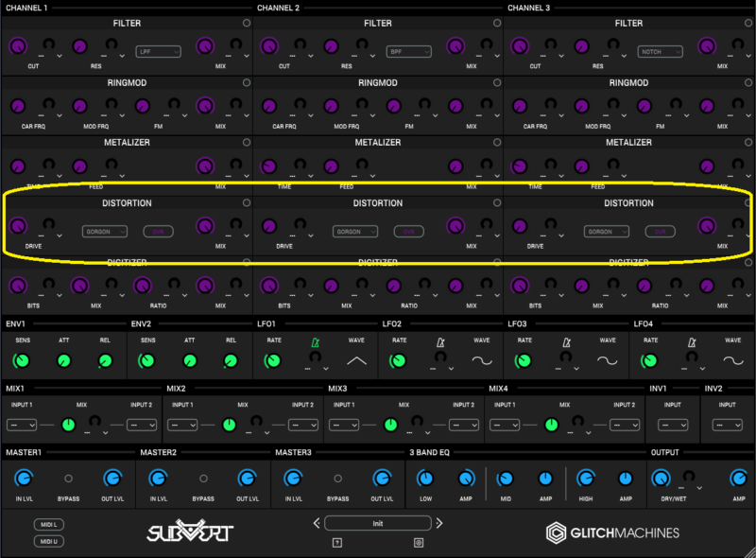Click the Glitchmachines logo
The height and width of the screenshot is (558, 756).
(x=612, y=532)
